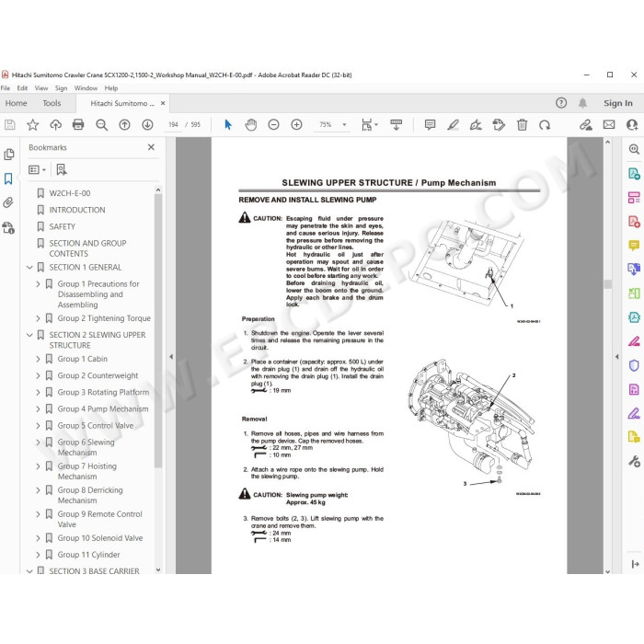Open the File menu
The image size is (644, 644).
point(6,88)
